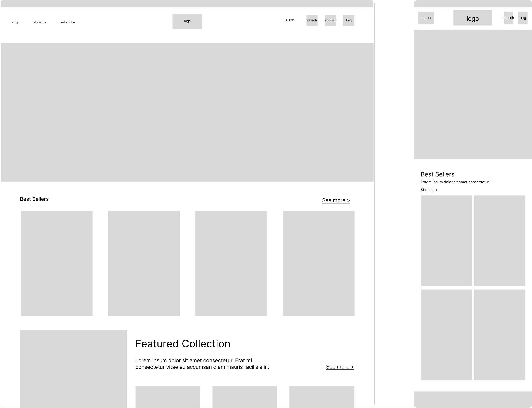Open the large Featured Collection image
Screen dimensions: 532x408
point(73,369)
